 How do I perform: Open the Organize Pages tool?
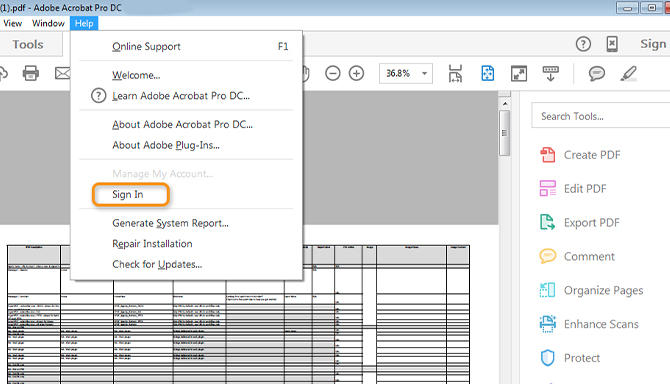click(x=591, y=290)
